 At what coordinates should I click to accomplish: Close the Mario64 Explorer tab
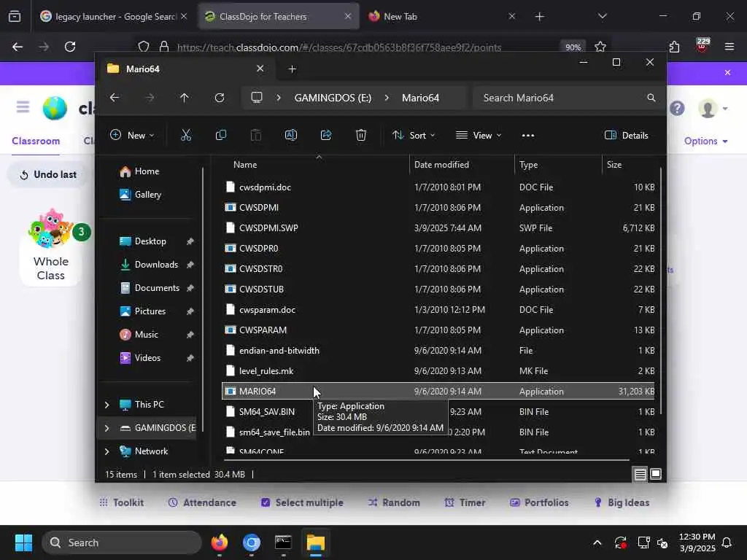(260, 69)
